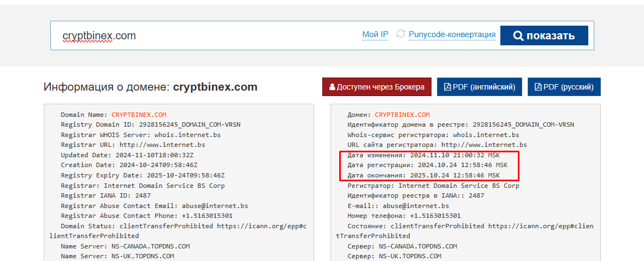This screenshot has height=261, width=644.
Task: Open the Punycode-конвертация link
Action: pos(452,35)
